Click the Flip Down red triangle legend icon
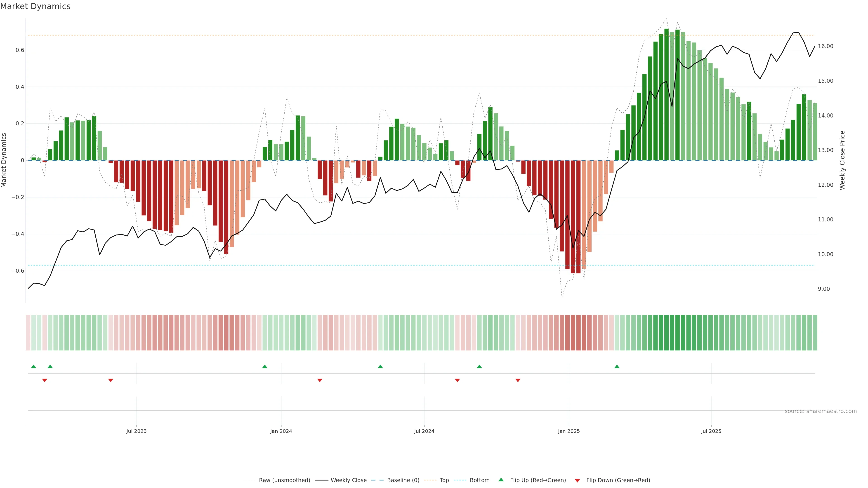This screenshot has width=868, height=488. pyautogui.click(x=577, y=480)
